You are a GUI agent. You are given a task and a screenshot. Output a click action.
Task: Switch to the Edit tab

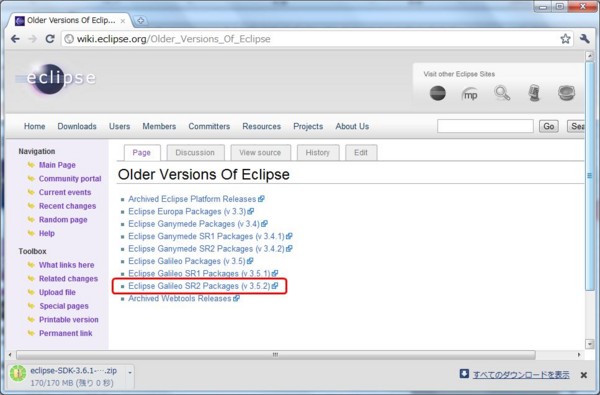361,153
